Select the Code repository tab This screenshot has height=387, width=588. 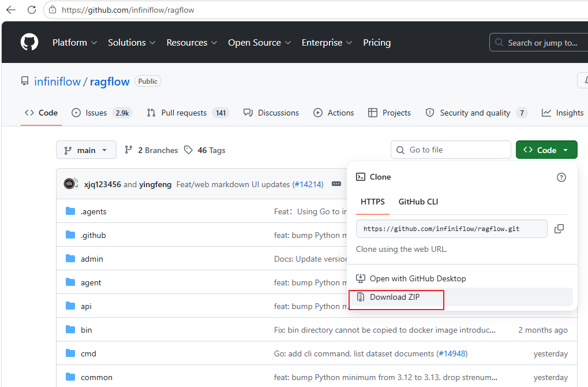41,113
